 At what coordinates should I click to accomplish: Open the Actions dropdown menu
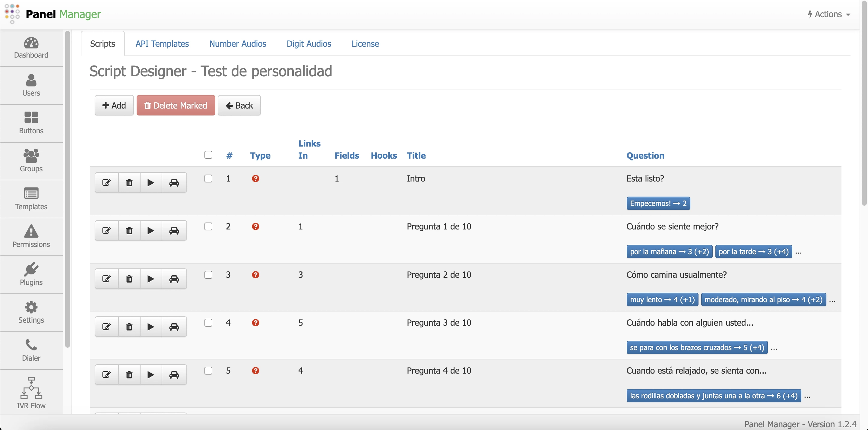tap(828, 14)
